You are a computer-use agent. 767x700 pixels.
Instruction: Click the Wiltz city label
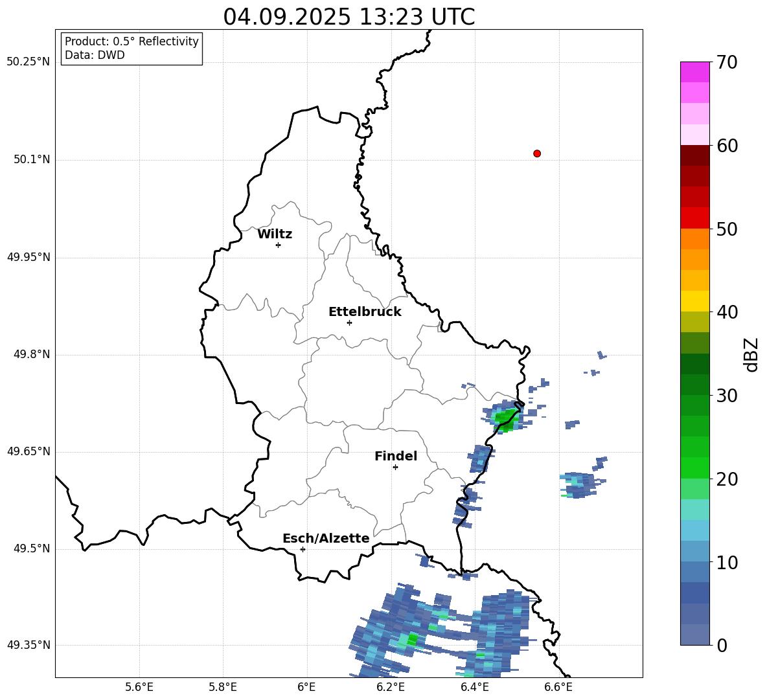pyautogui.click(x=275, y=234)
